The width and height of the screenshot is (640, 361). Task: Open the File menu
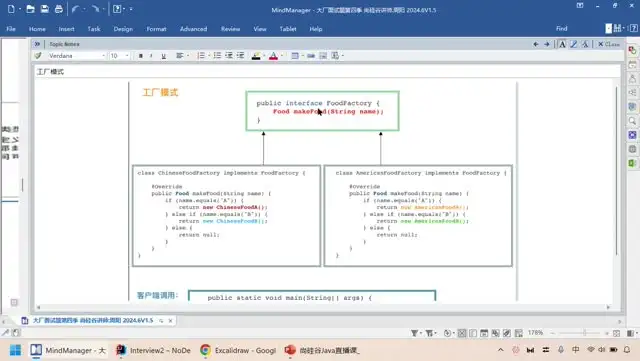11,29
